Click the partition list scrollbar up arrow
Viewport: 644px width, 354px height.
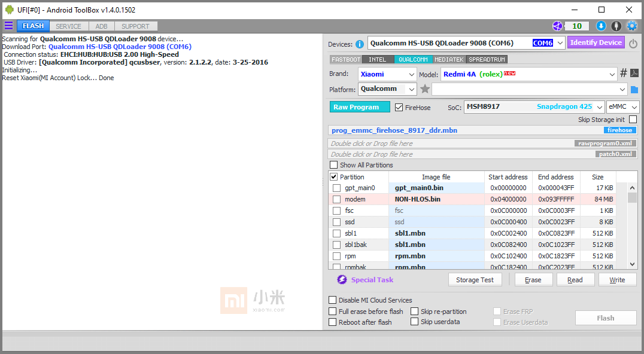coord(633,187)
